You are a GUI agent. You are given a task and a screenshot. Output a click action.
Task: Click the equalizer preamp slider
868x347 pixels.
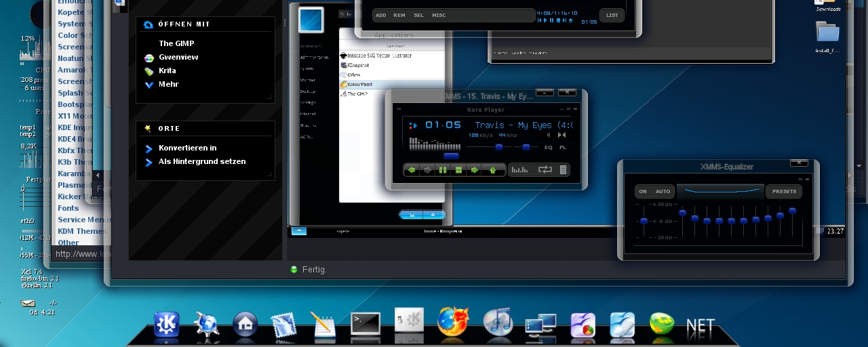click(x=644, y=221)
